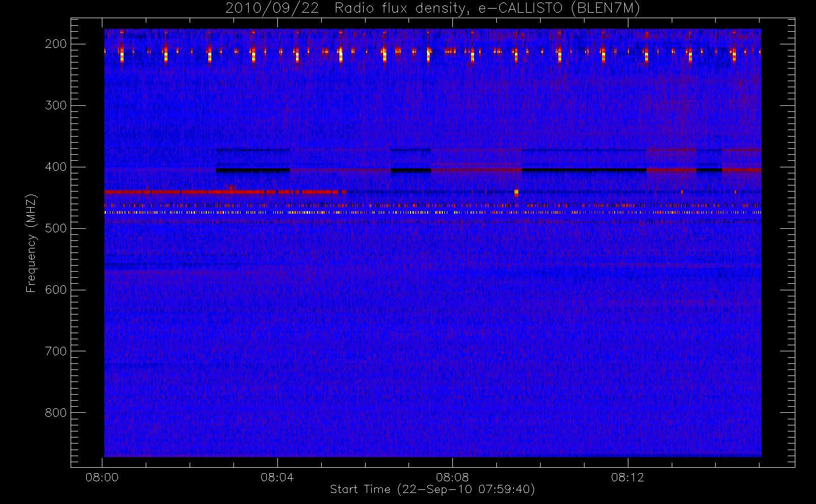Click the long red band near 440 MHz
Viewport: 816px width, 504px height.
coord(225,192)
